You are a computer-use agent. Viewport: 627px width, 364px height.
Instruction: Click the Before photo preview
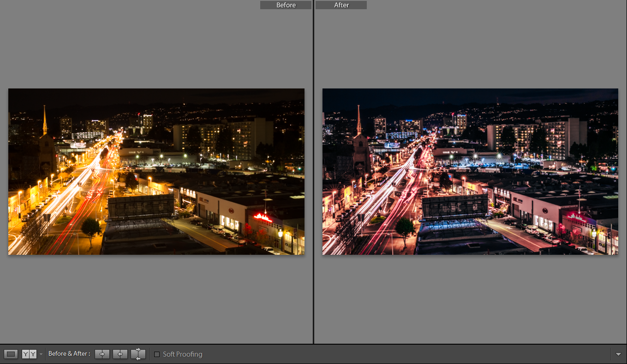coord(156,171)
